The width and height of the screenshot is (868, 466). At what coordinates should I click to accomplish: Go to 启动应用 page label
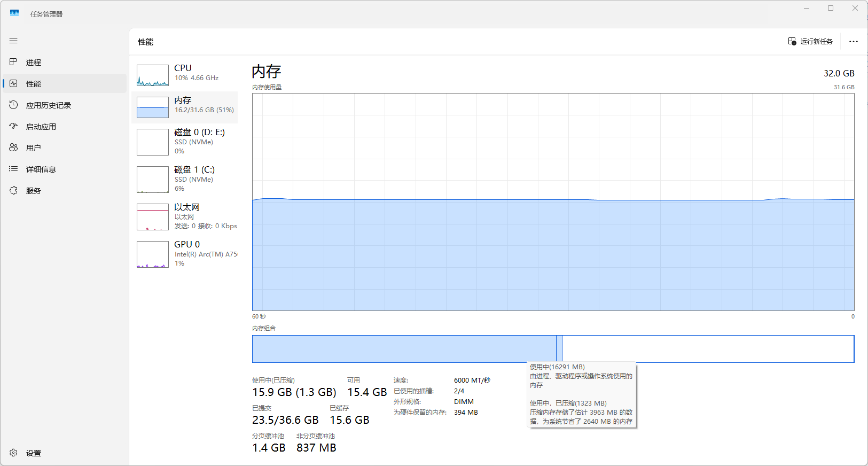pos(41,127)
